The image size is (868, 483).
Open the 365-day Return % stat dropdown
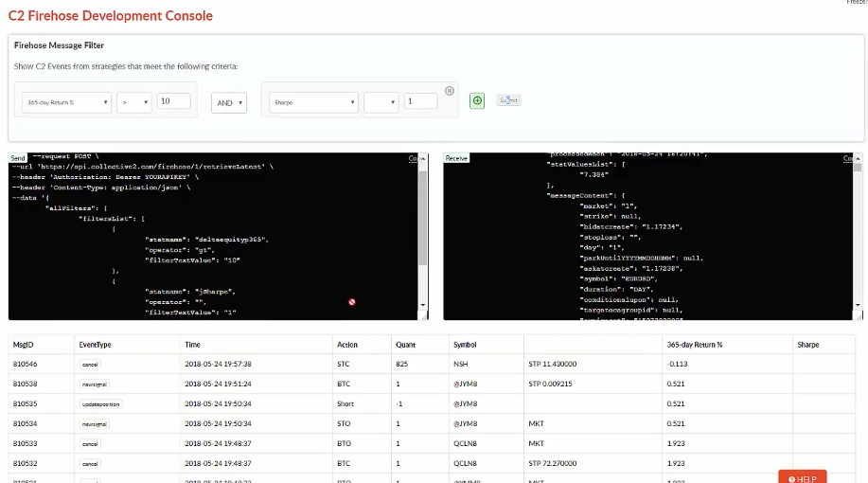point(67,102)
